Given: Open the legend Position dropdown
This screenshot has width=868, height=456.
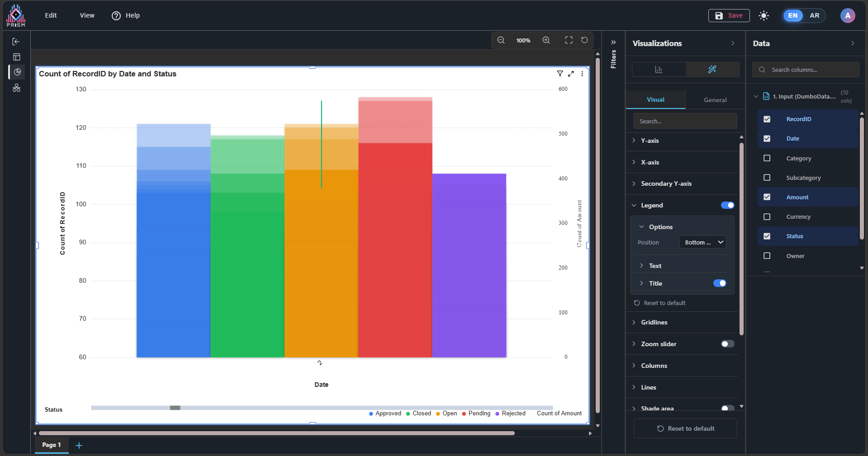Looking at the screenshot, I should [x=702, y=243].
